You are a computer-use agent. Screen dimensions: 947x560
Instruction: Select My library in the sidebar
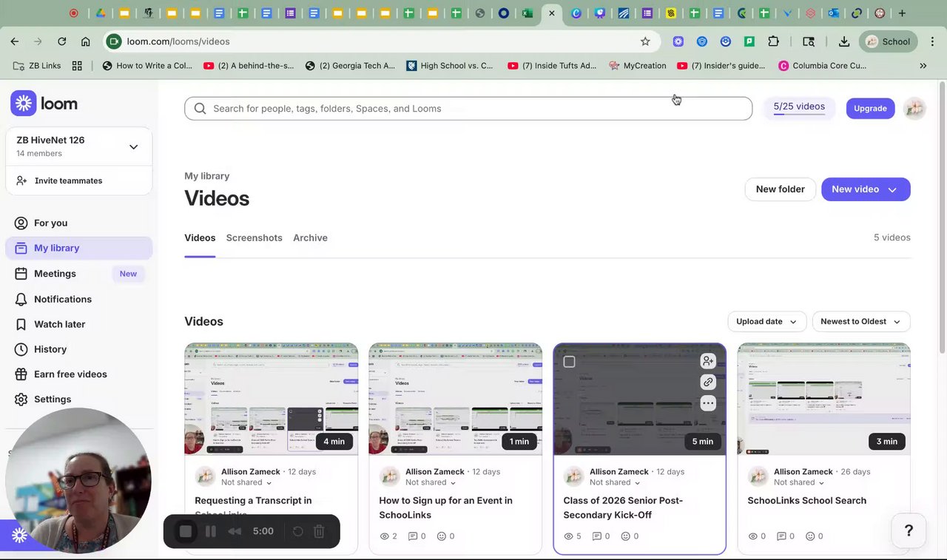tap(79, 248)
